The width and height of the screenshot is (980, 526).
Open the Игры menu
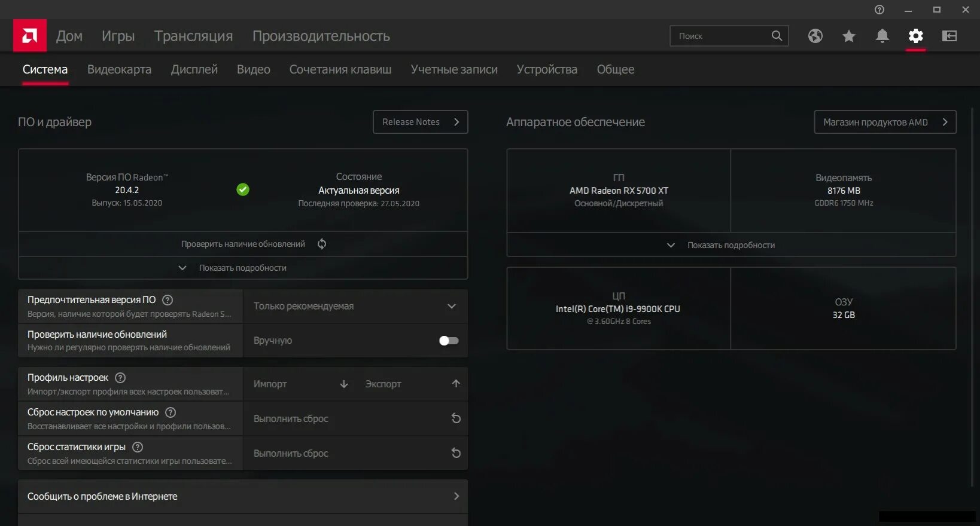tap(118, 36)
